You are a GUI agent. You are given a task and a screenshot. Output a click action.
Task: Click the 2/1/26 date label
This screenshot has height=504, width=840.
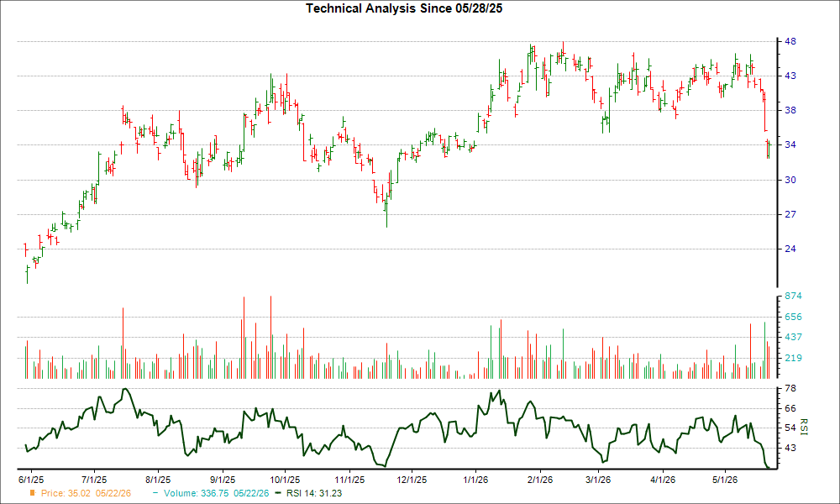click(540, 480)
